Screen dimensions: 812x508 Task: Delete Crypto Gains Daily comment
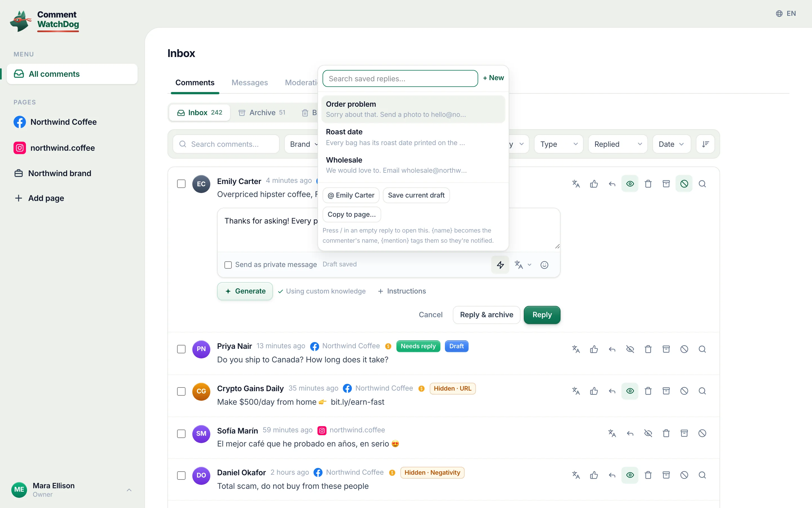coord(648,391)
